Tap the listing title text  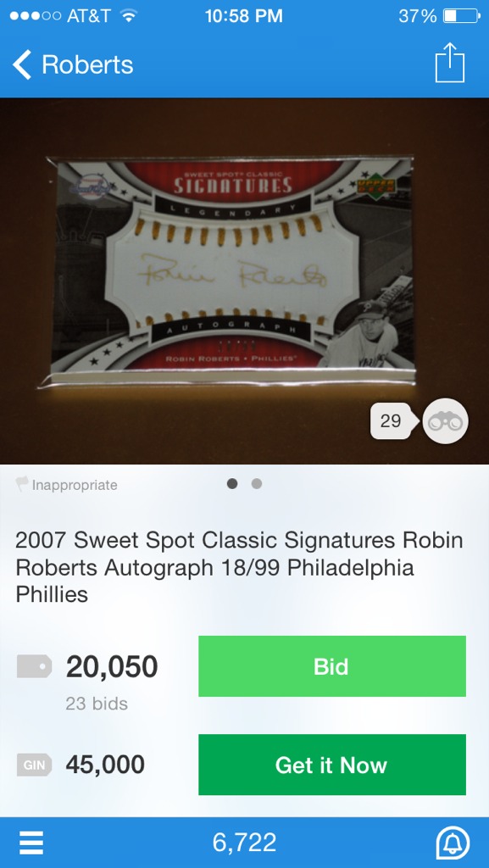point(239,567)
